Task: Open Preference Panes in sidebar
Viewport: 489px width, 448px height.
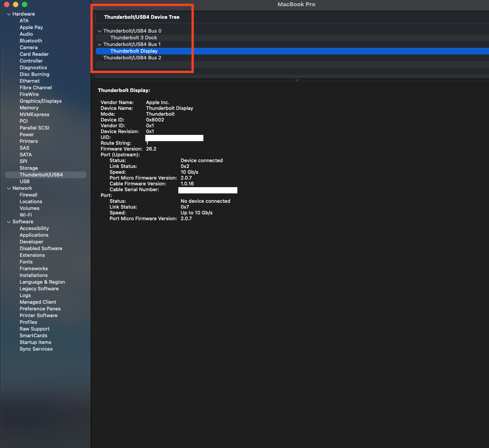Action: click(40, 309)
